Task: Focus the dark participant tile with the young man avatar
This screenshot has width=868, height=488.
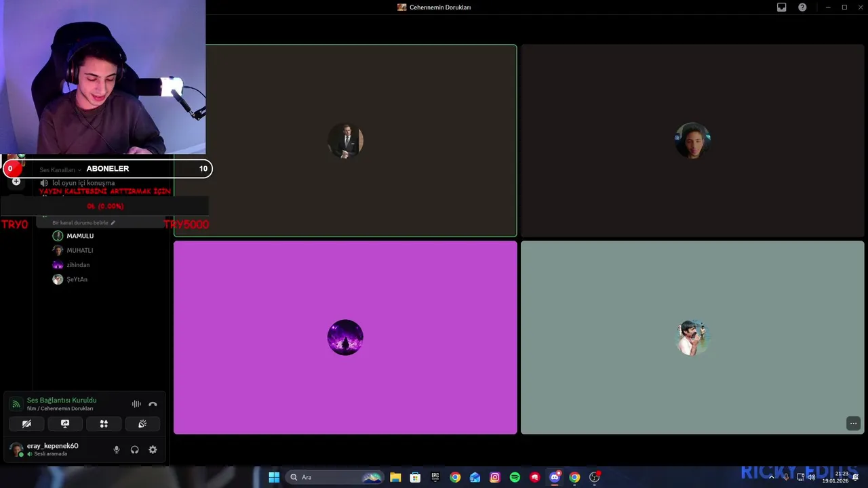Action: (692, 141)
